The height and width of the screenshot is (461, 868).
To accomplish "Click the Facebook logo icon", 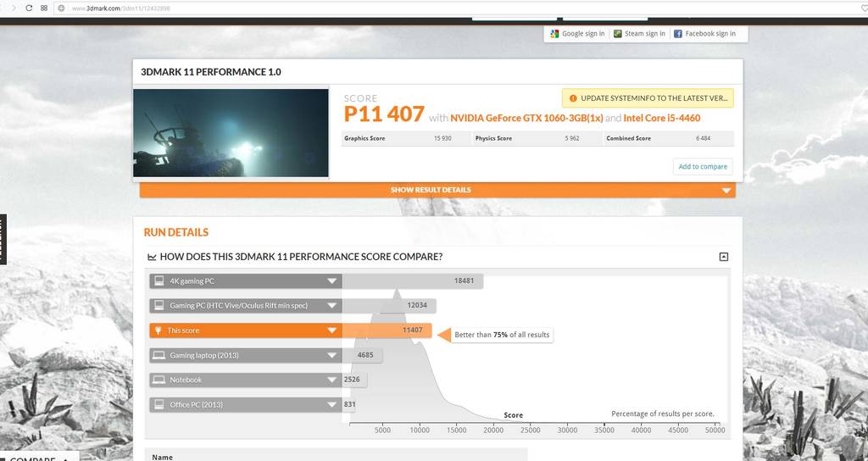I will click(x=677, y=34).
